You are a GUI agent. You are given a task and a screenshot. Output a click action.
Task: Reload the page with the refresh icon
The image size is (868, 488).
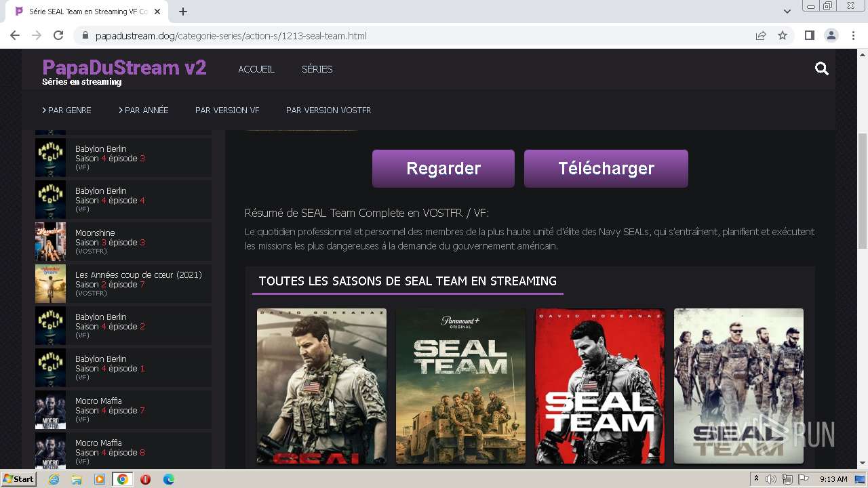click(58, 35)
